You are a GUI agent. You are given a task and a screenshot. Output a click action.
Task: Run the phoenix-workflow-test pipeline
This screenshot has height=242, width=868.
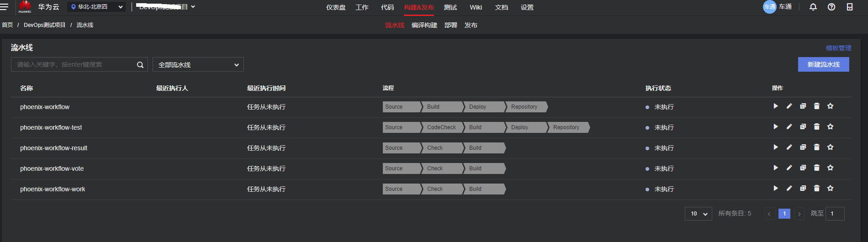point(775,126)
